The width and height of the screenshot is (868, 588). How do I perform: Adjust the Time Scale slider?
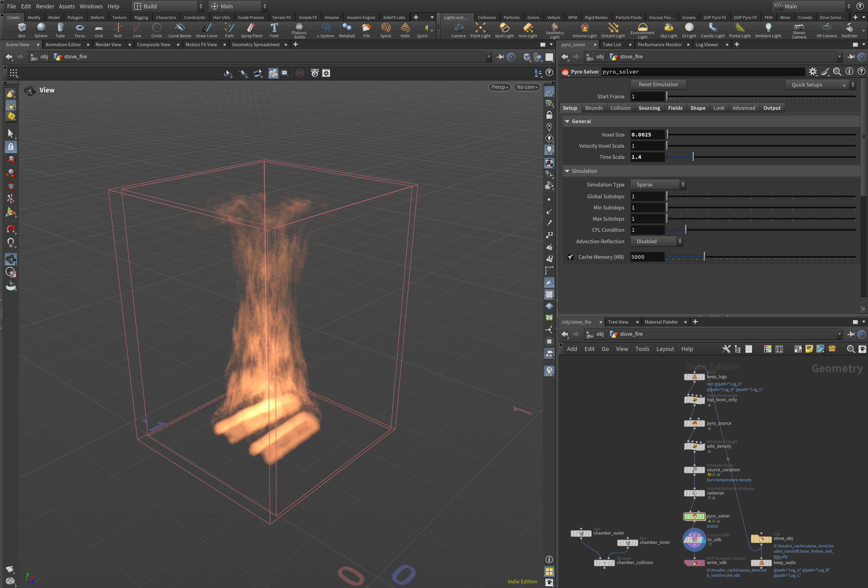pos(761,157)
